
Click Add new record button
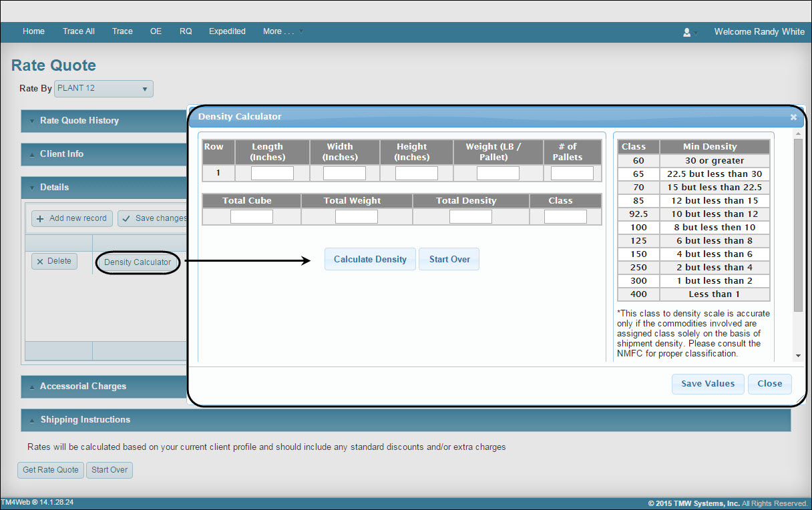coord(72,218)
